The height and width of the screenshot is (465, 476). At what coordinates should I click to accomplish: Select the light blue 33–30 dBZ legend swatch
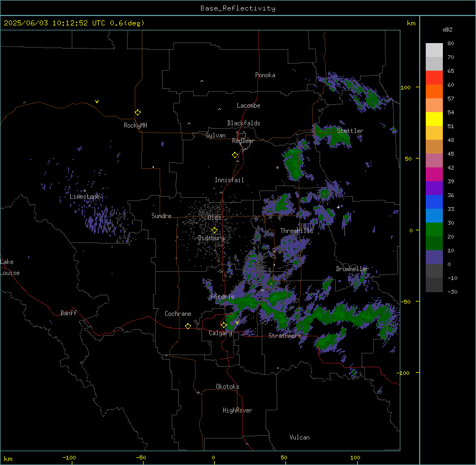click(434, 216)
